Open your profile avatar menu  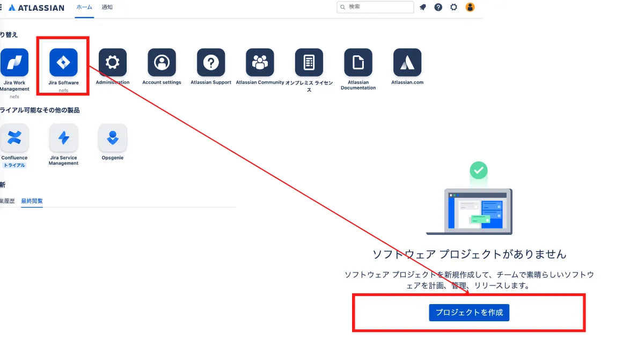coord(470,7)
